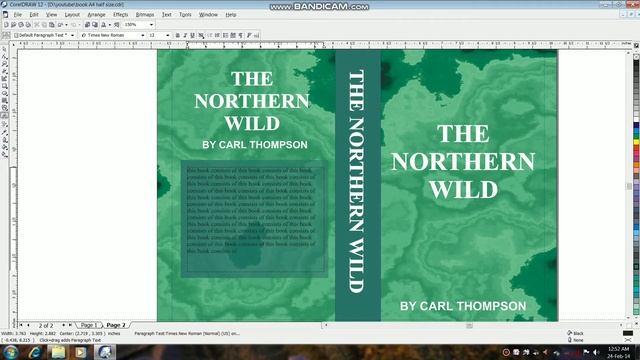Go to first page navigation button
This screenshot has height=360, width=640.
(21, 325)
